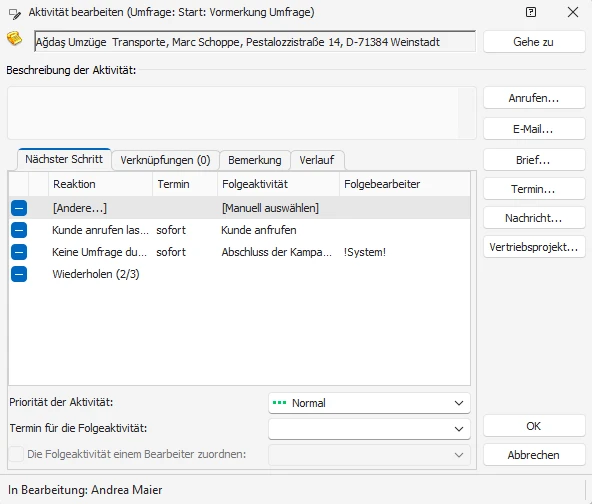This screenshot has width=592, height=504.
Task: Select the [Andere...] reaction row
Action: coord(239,208)
